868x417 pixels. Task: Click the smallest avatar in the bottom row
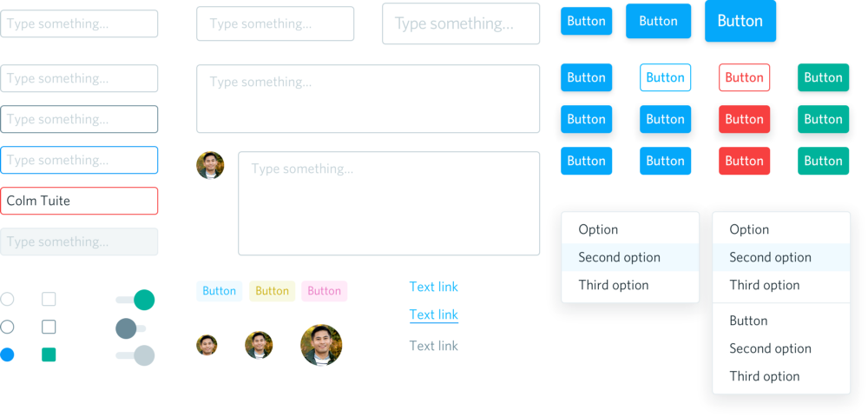(207, 345)
